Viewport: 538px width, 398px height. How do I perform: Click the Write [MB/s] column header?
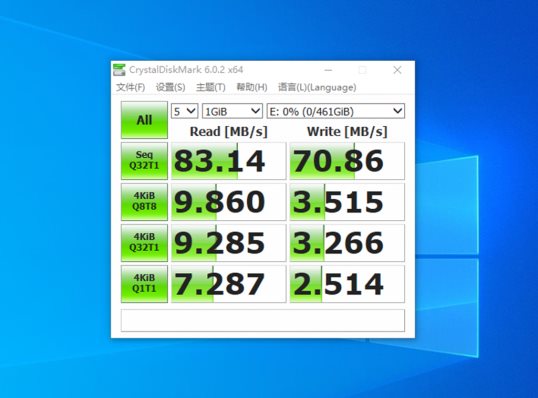click(x=347, y=132)
